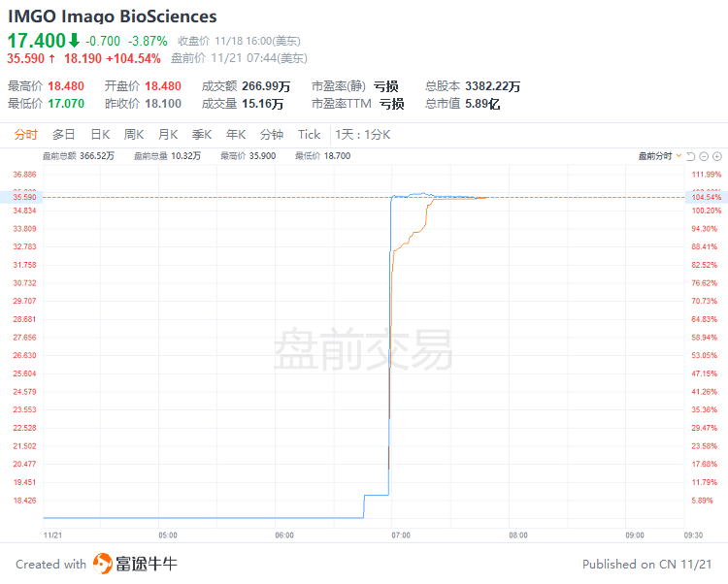
Task: Open the 日K chart tab
Action: coord(100,135)
